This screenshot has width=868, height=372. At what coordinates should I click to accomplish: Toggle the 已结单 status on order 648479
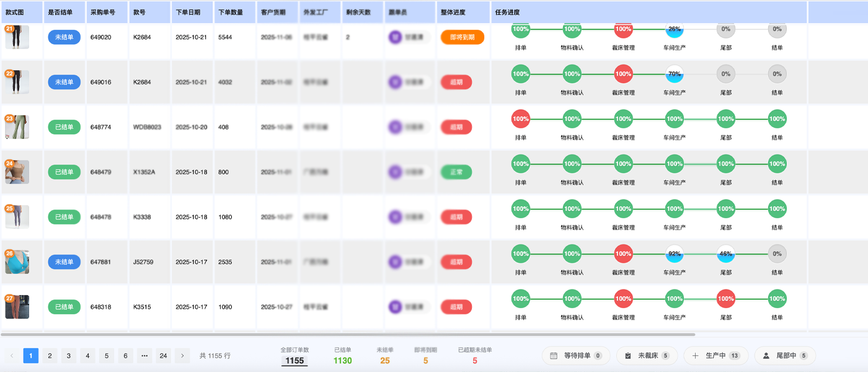(x=64, y=172)
